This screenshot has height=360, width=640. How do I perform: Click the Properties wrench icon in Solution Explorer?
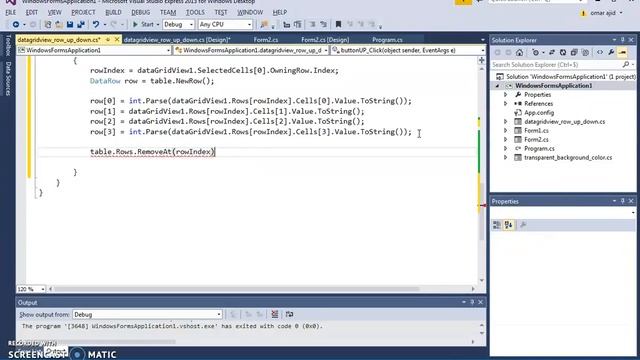pyautogui.click(x=611, y=53)
